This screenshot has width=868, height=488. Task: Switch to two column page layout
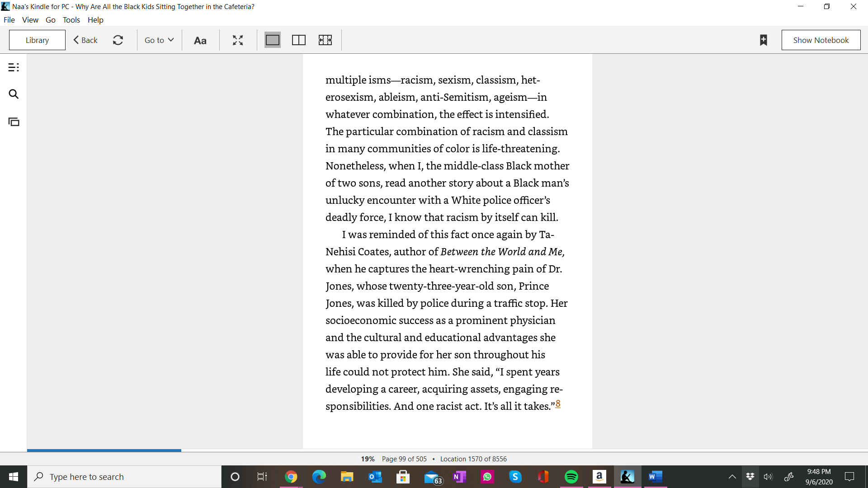(x=299, y=40)
